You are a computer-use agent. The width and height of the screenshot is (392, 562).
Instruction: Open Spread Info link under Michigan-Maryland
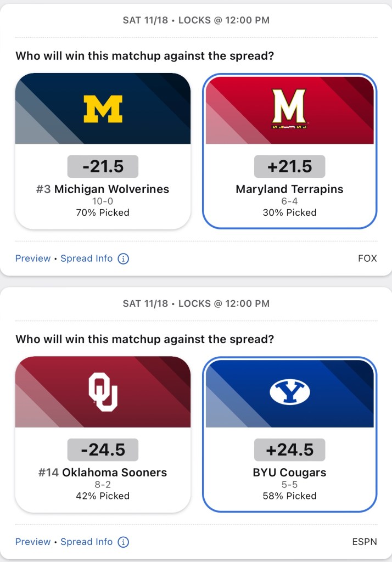[86, 258]
